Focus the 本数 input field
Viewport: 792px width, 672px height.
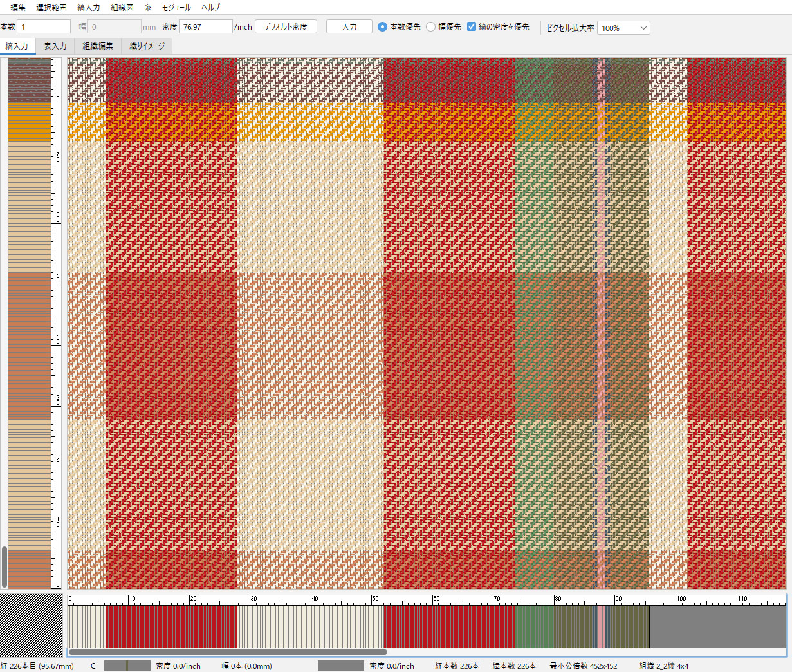coord(44,26)
